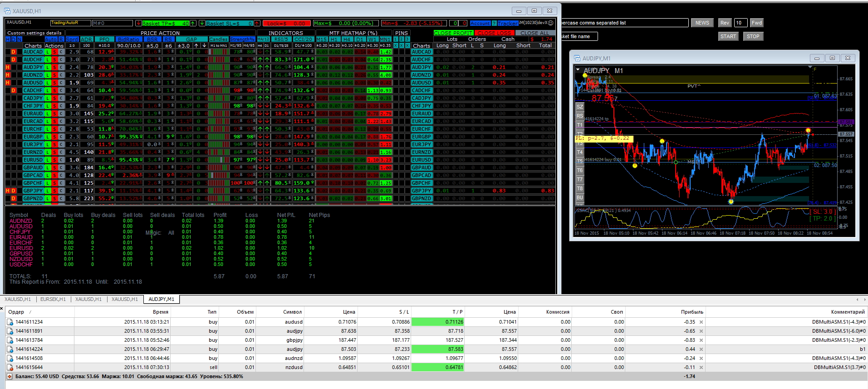Click the M15 heatmap timeframe header

tap(322, 39)
